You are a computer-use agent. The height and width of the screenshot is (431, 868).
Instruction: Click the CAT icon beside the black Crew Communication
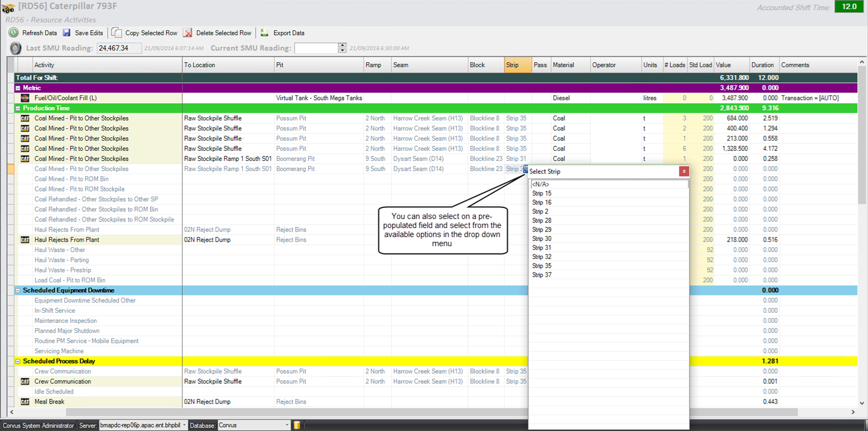pyautogui.click(x=25, y=381)
